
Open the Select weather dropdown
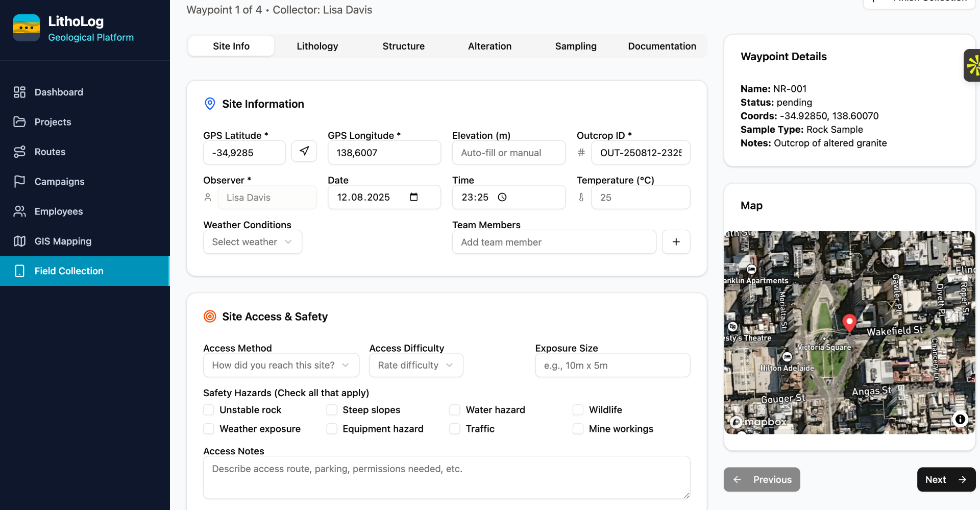pos(253,242)
